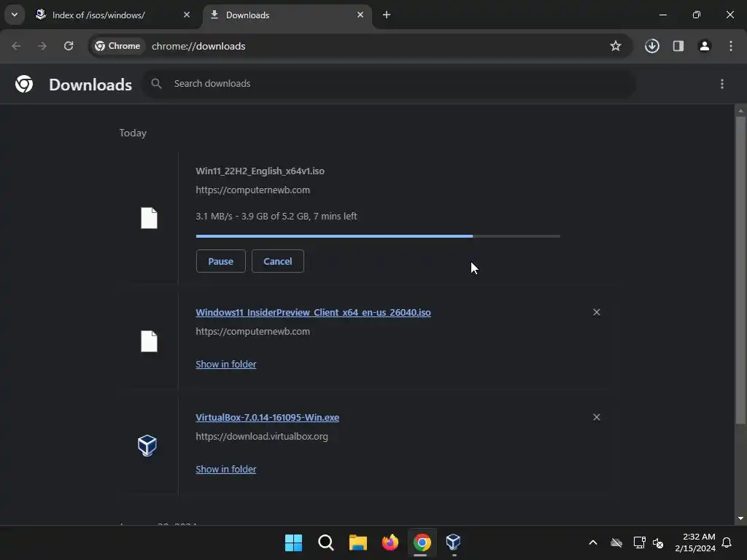The width and height of the screenshot is (747, 560).
Task: Toggle the Chrome side panel
Action: (678, 46)
